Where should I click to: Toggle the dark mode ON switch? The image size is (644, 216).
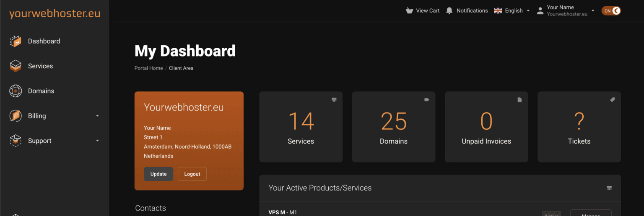pyautogui.click(x=611, y=11)
